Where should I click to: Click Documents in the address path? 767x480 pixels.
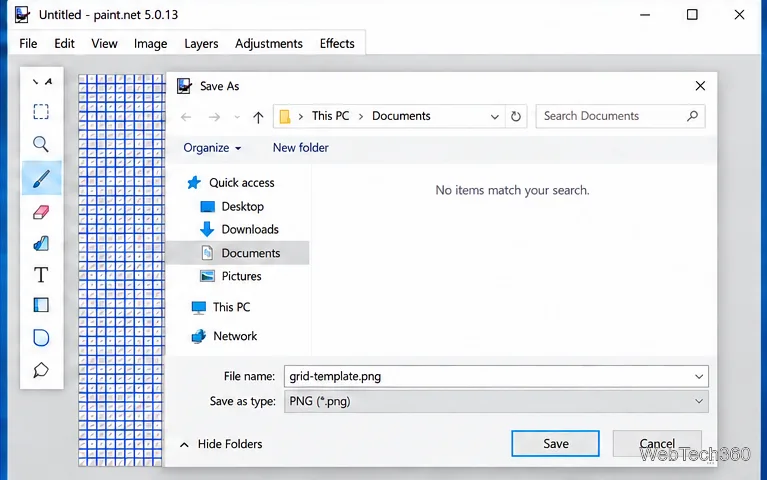tap(401, 116)
